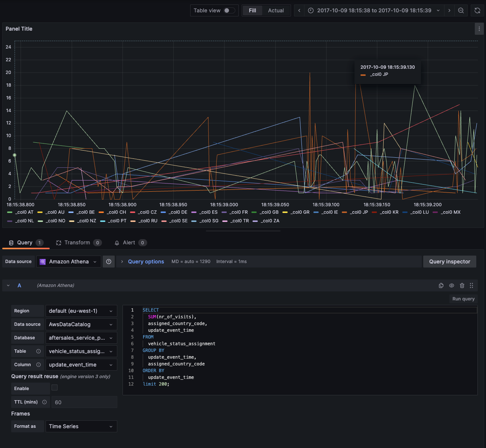Click the Panel Title header
The image size is (486, 448).
[x=19, y=29]
